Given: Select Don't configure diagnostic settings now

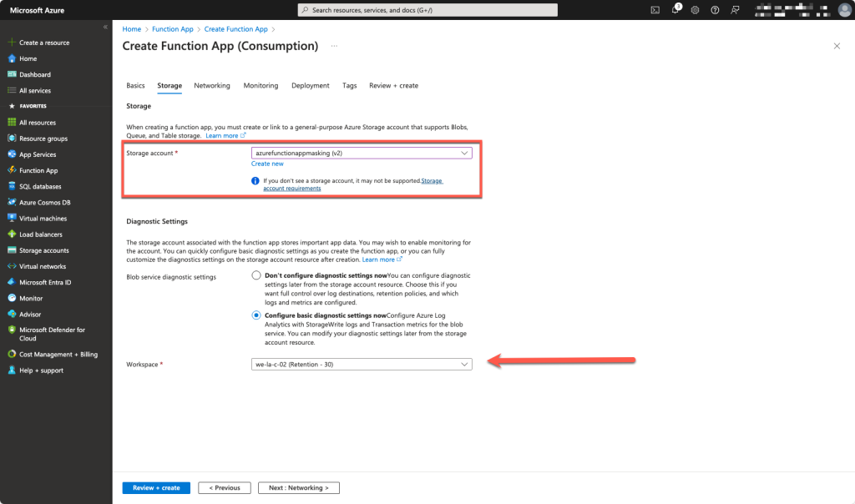Looking at the screenshot, I should click(x=256, y=275).
